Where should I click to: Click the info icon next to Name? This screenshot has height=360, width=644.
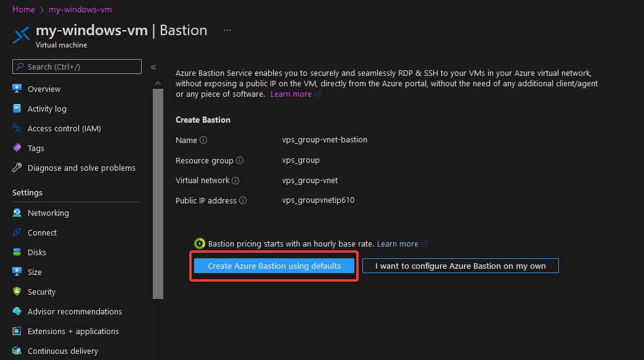pyautogui.click(x=203, y=140)
